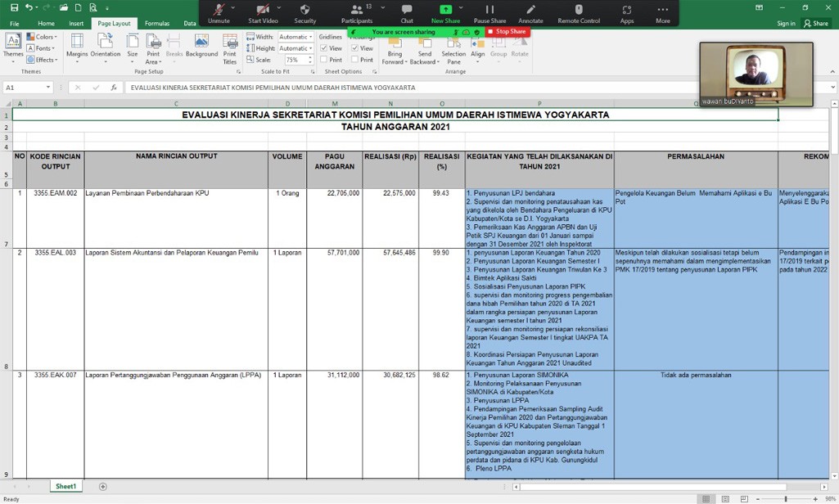Open Zoom Participants panel
Image resolution: width=839 pixels, height=504 pixels.
357,13
